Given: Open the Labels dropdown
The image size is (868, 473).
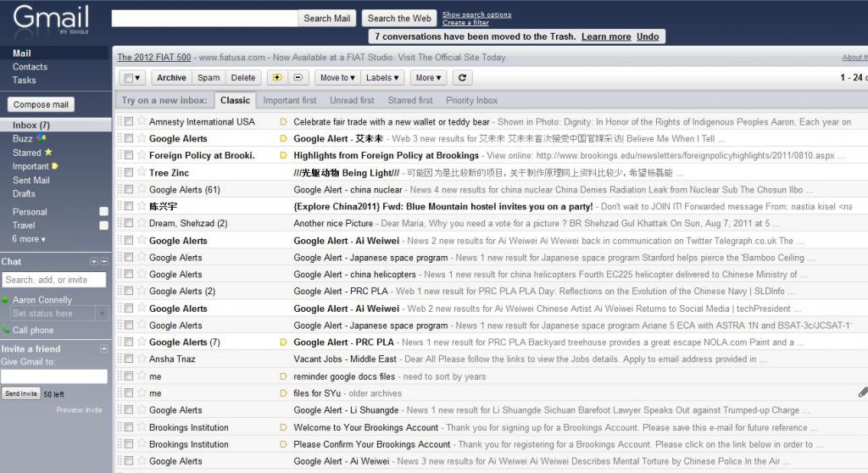Looking at the screenshot, I should tap(382, 77).
